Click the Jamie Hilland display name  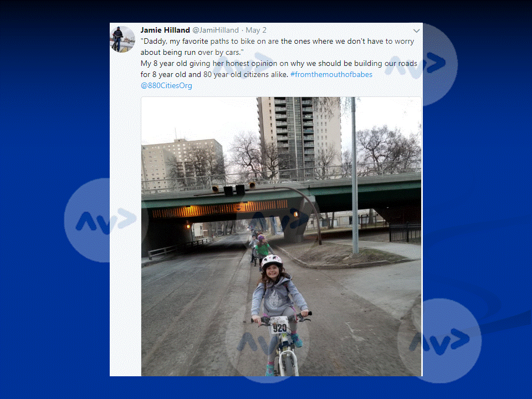165,30
